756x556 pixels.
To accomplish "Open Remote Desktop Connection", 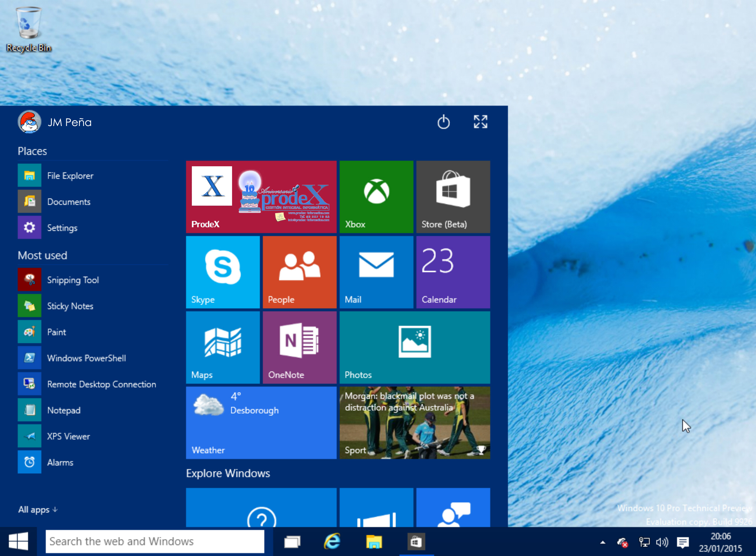I will coord(93,384).
